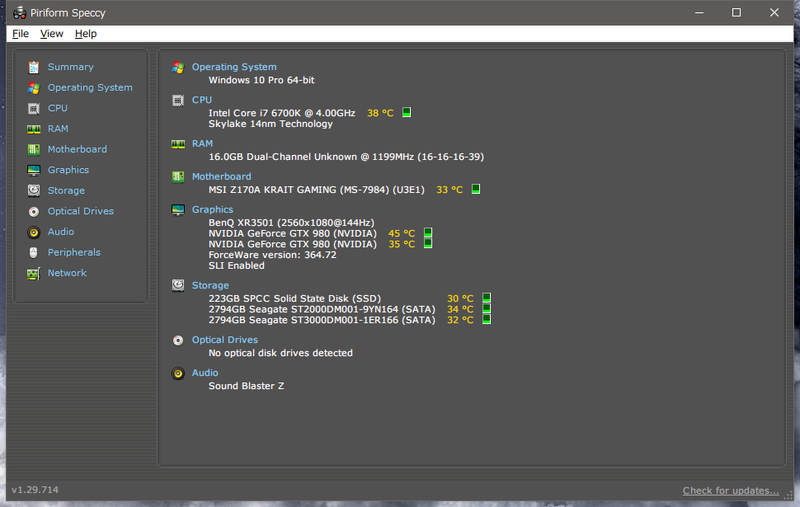Open the File menu
Screen dimensions: 800x507
click(x=20, y=34)
